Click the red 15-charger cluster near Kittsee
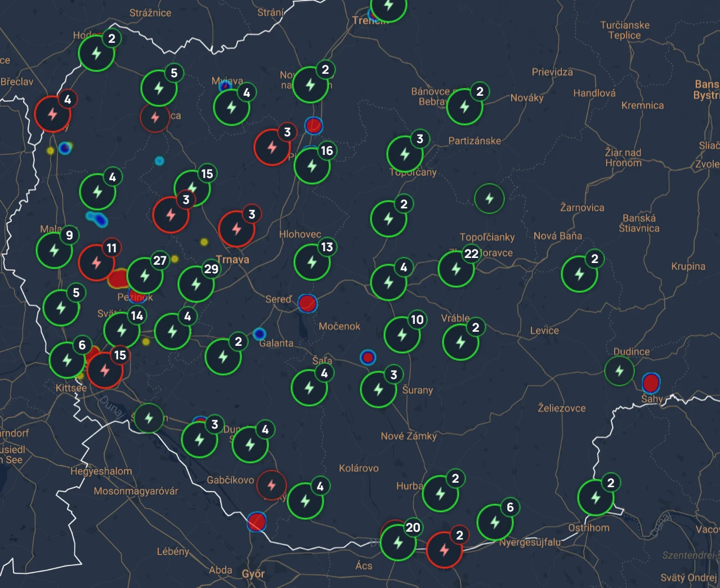This screenshot has height=588, width=720. (105, 371)
